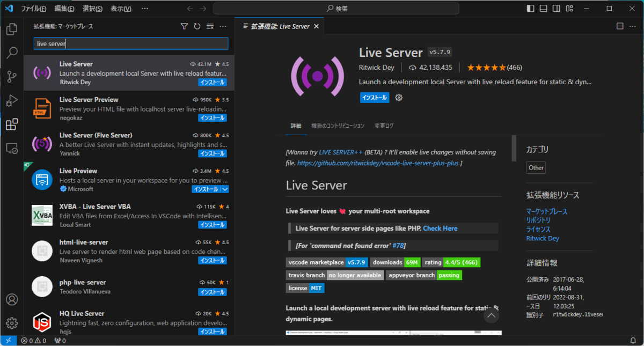Open the Explorer view in activity bar
The image size is (644, 346).
[12, 29]
